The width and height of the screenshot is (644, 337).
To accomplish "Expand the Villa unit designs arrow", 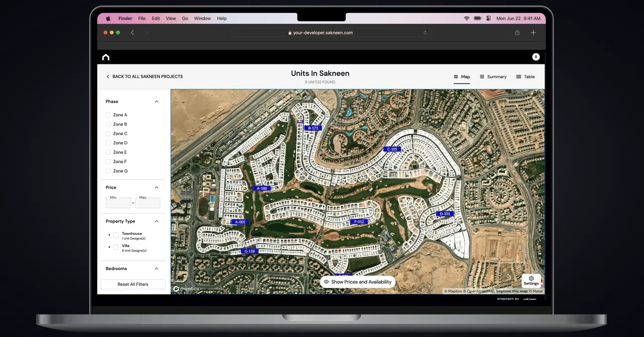I will pyautogui.click(x=109, y=247).
